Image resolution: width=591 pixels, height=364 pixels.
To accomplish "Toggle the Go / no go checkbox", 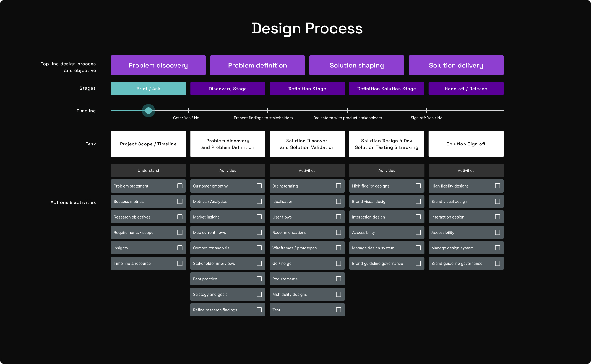I will (339, 263).
